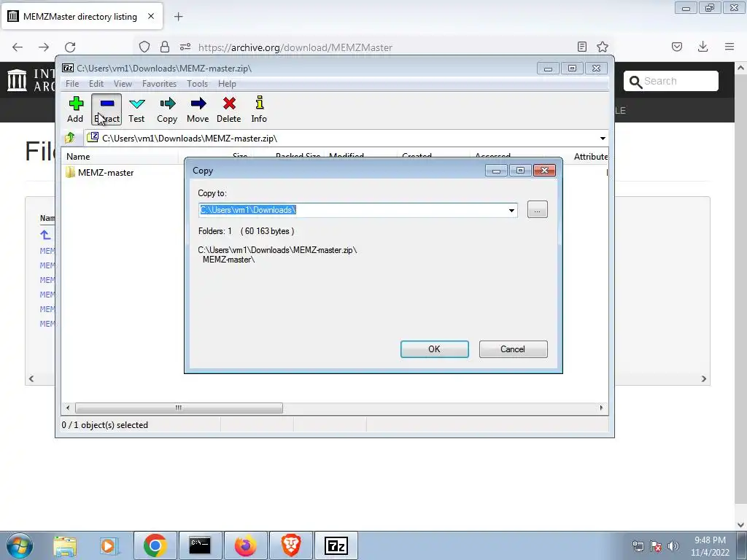Browse for folder with the ... button

coord(538,210)
